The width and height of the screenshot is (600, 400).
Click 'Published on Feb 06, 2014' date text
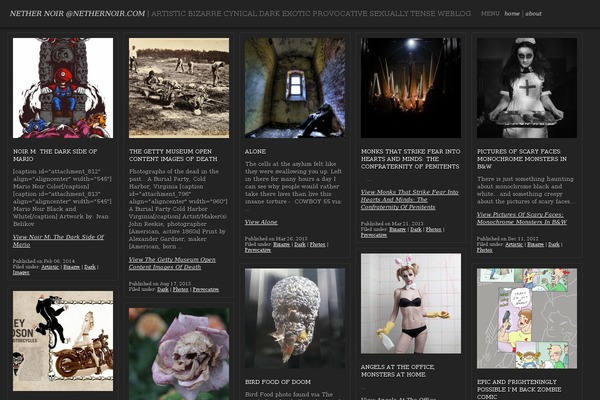(x=44, y=261)
